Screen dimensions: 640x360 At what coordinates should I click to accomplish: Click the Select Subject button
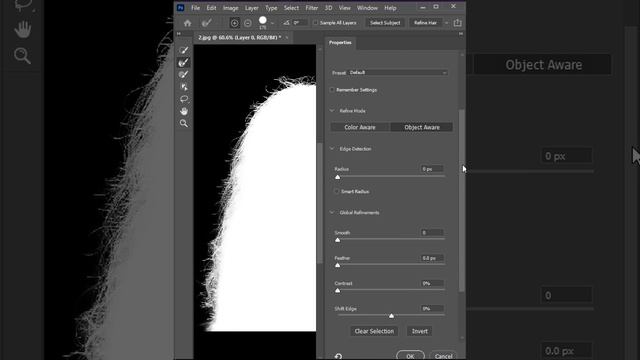(385, 23)
